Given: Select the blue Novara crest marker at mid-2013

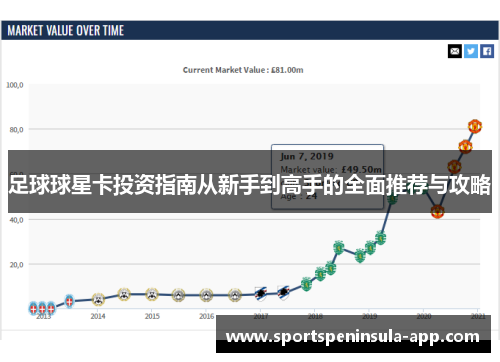Looking at the screenshot, I should click(x=69, y=301).
